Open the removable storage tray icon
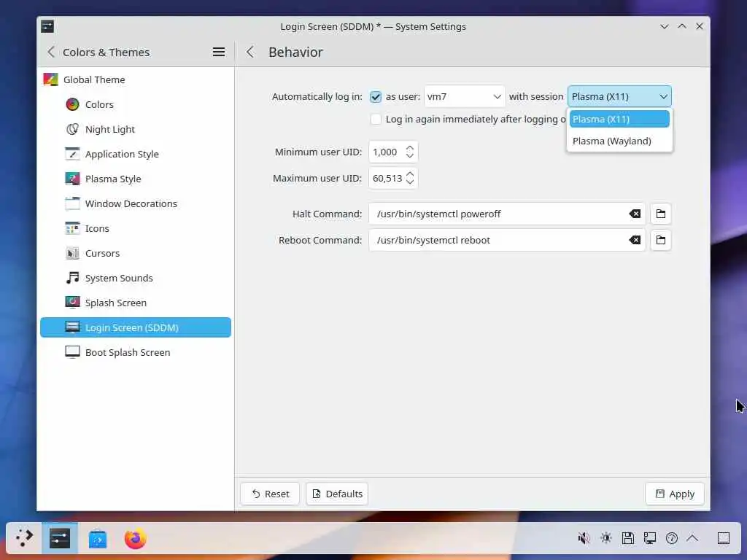Image resolution: width=747 pixels, height=560 pixels. pyautogui.click(x=628, y=538)
